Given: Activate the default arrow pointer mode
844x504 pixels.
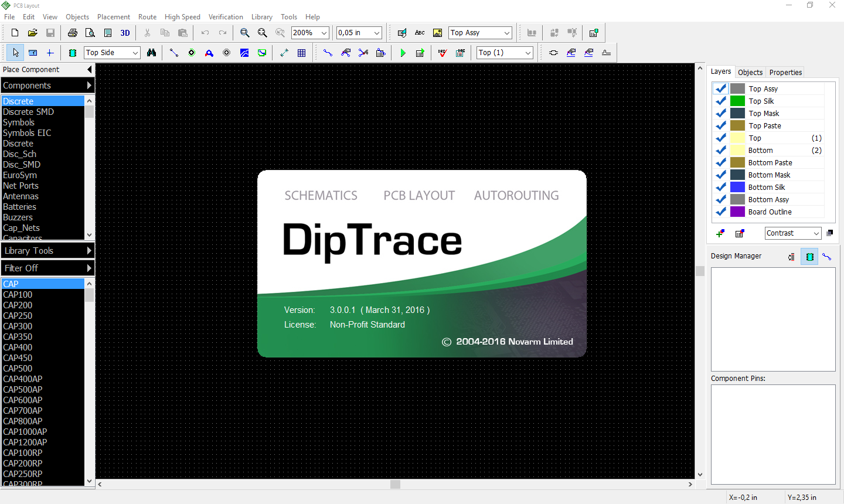Looking at the screenshot, I should click(16, 53).
